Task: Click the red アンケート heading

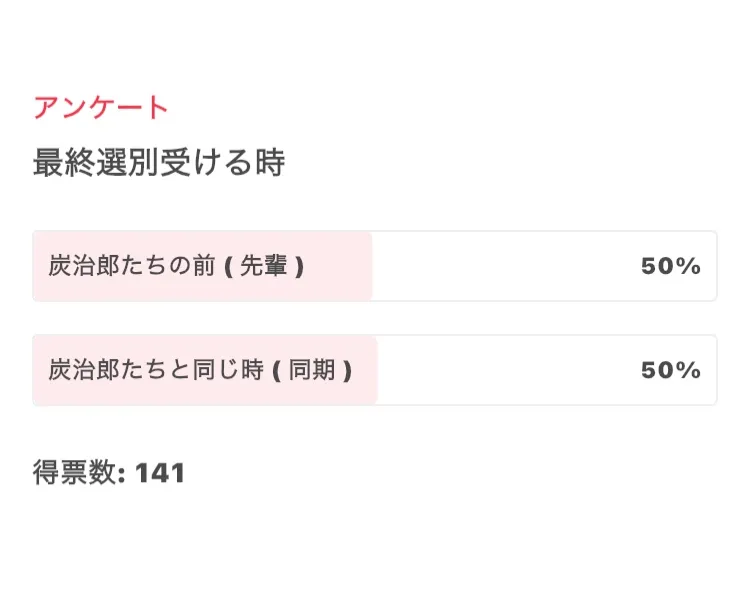Action: pos(100,107)
